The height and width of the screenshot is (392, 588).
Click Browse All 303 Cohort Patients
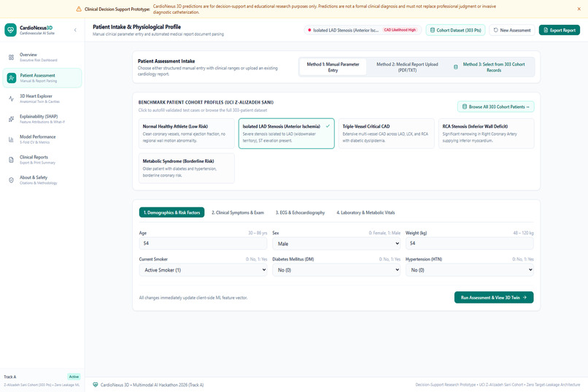click(x=496, y=107)
